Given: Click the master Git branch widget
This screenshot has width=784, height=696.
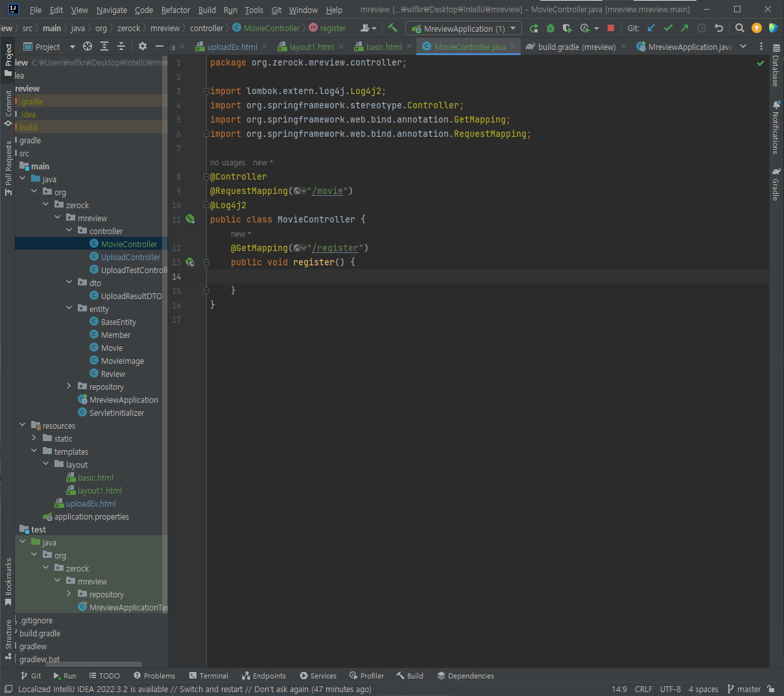Looking at the screenshot, I should (x=744, y=689).
